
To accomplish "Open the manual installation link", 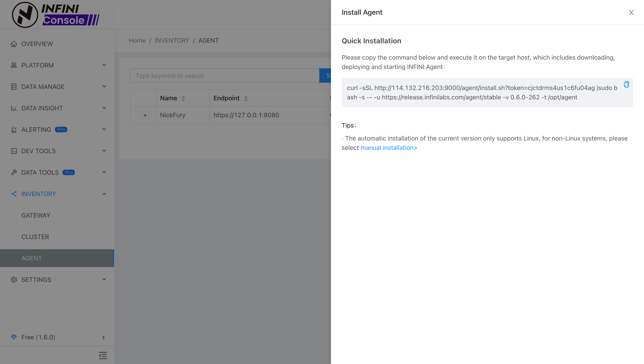I will (x=389, y=148).
